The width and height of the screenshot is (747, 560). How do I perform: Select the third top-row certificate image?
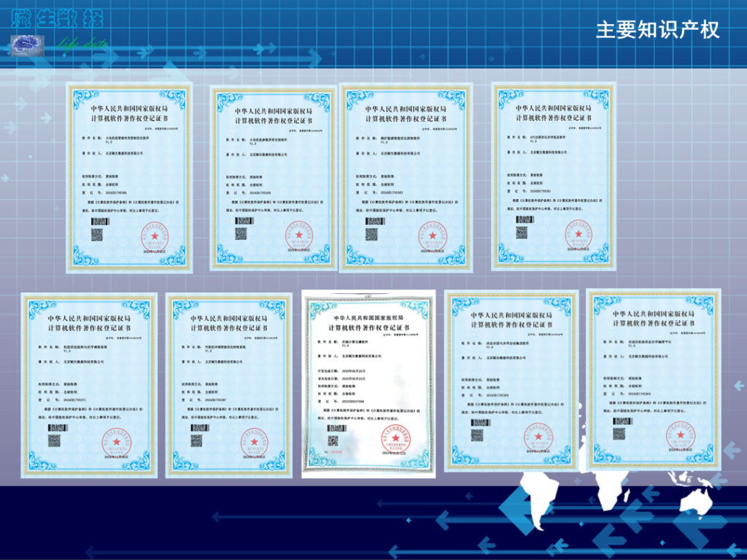[406, 177]
